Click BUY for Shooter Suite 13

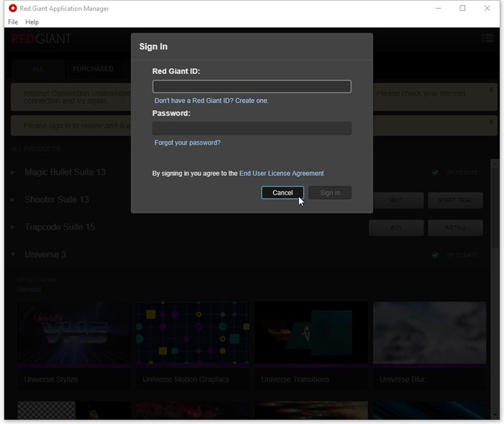(x=396, y=200)
